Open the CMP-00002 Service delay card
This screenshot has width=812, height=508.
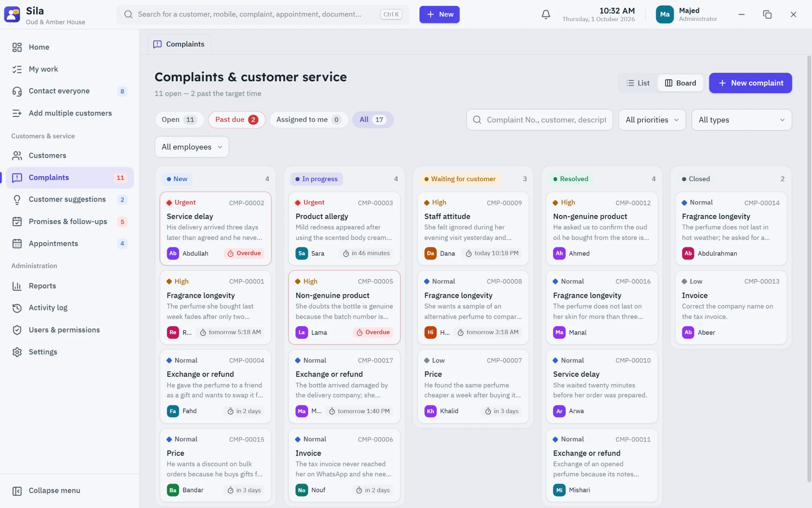215,229
